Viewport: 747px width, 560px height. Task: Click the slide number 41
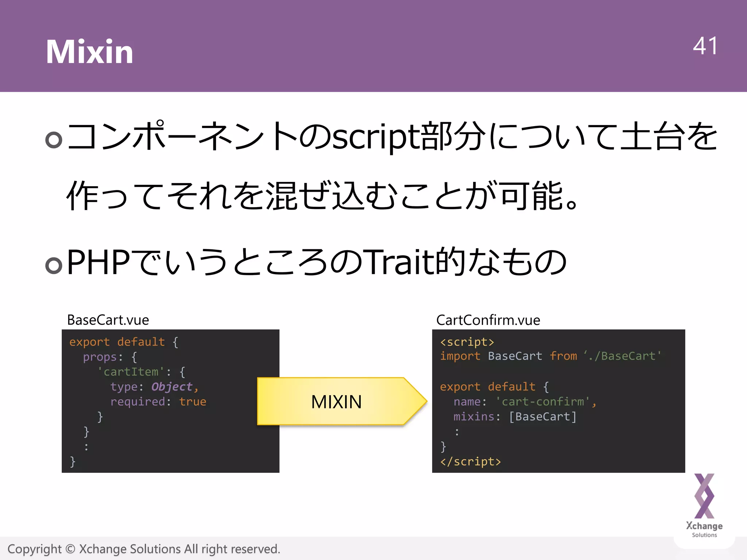coord(705,46)
